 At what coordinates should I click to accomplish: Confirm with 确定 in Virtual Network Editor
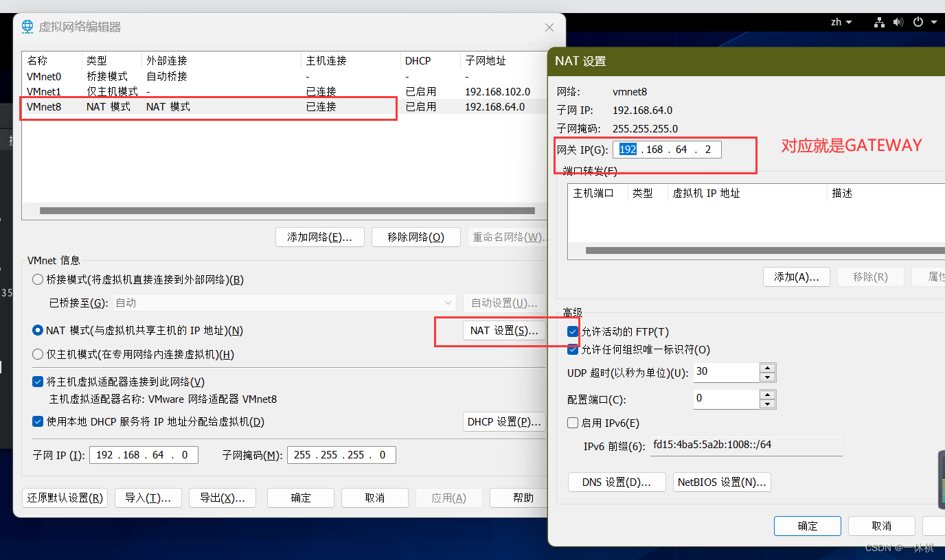(301, 498)
